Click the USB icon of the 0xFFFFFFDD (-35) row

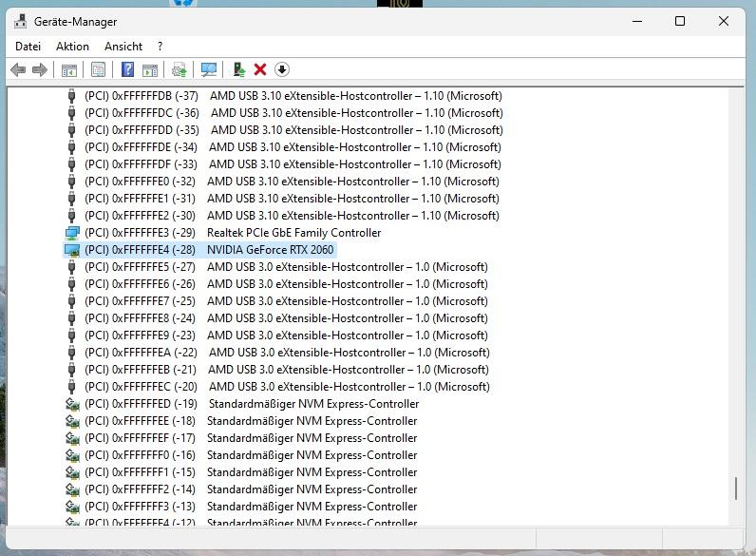72,130
